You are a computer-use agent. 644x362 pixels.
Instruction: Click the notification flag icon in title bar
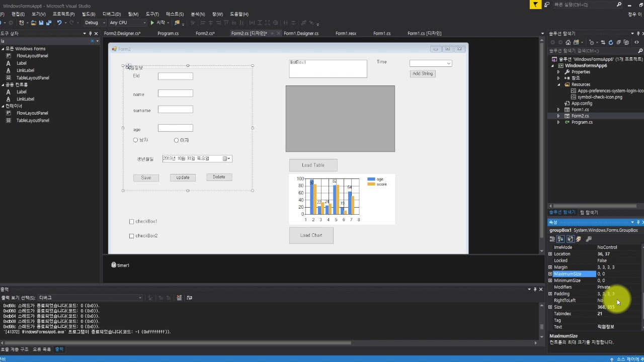536,5
